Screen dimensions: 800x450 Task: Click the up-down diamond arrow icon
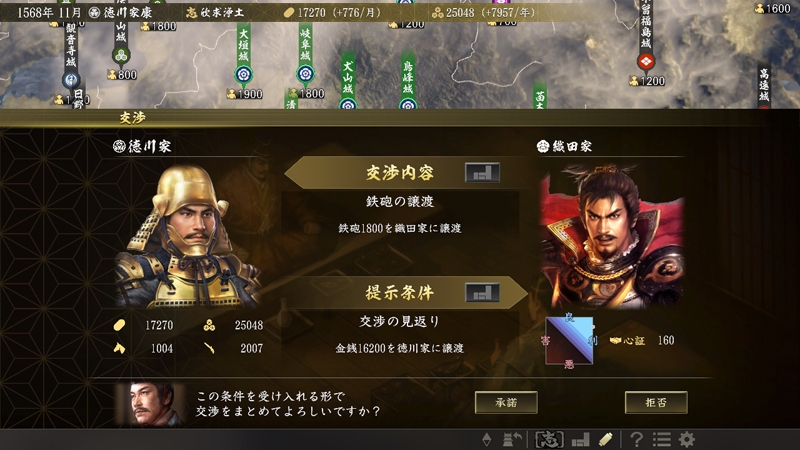tap(487, 439)
